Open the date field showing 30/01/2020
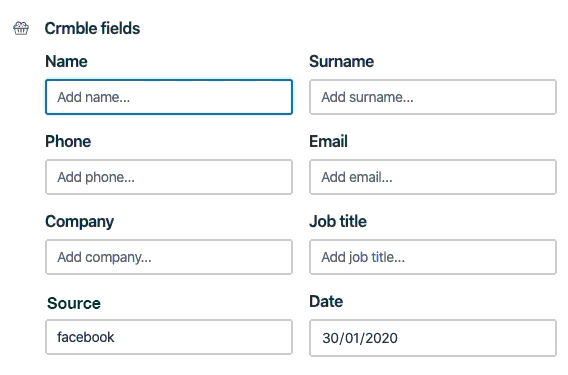The height and width of the screenshot is (375, 568). [x=433, y=338]
